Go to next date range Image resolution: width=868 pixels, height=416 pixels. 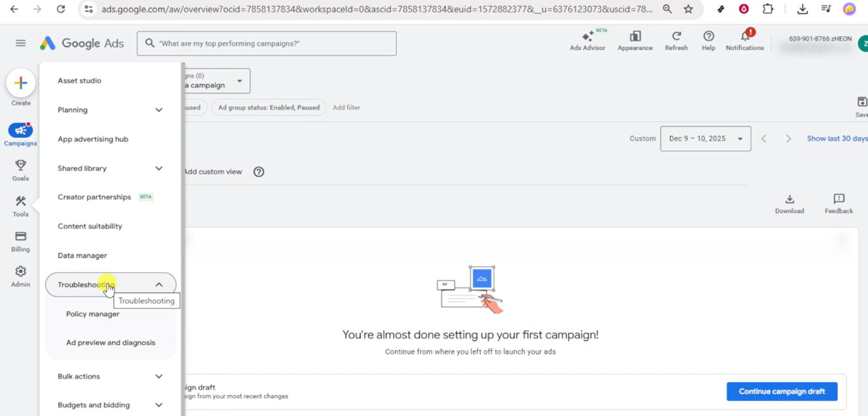(789, 139)
